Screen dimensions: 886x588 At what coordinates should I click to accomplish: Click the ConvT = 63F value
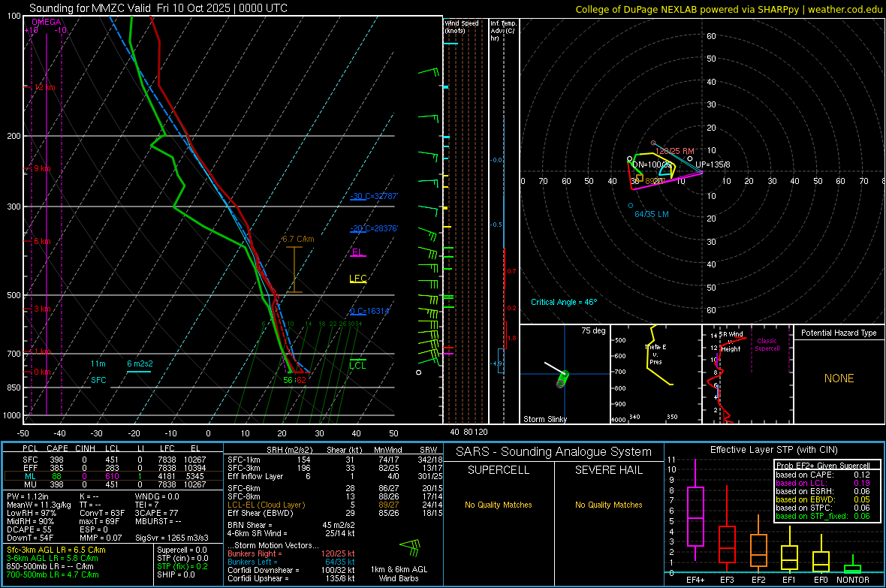click(102, 513)
